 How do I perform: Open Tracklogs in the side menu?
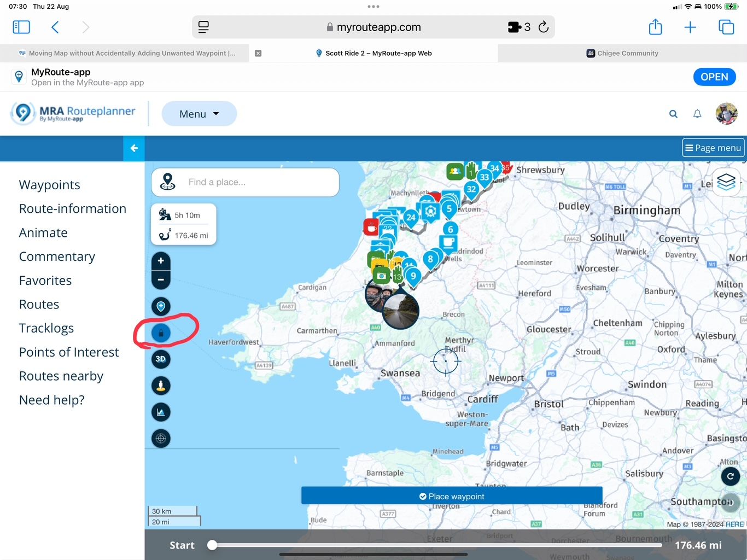[x=46, y=328]
